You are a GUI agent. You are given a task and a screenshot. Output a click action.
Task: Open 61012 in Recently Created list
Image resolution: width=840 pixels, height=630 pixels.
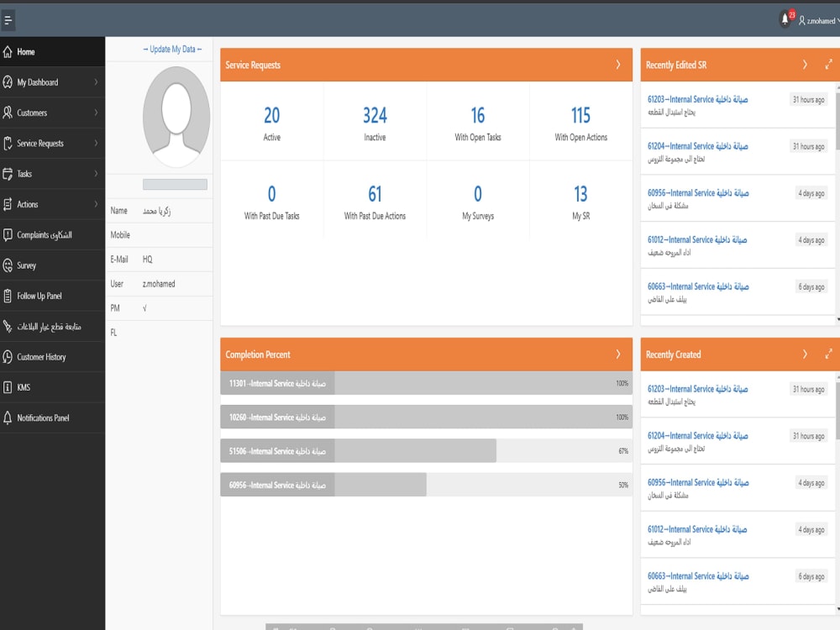pyautogui.click(x=697, y=528)
